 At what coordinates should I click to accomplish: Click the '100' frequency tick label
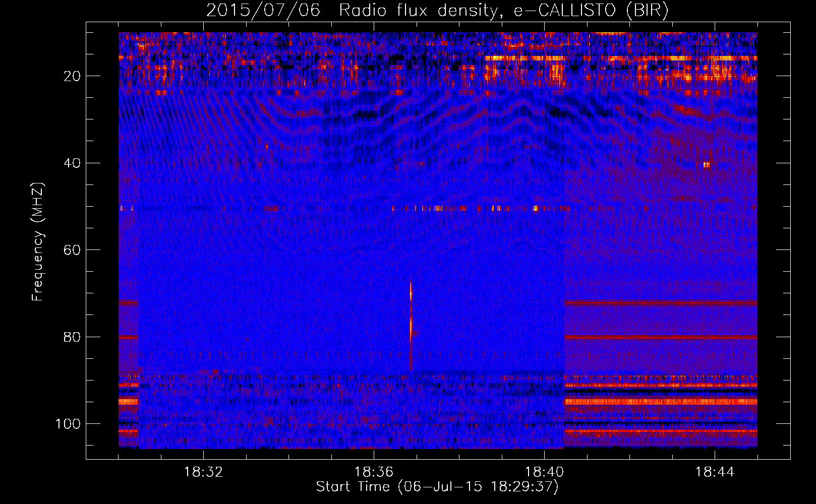tap(68, 424)
